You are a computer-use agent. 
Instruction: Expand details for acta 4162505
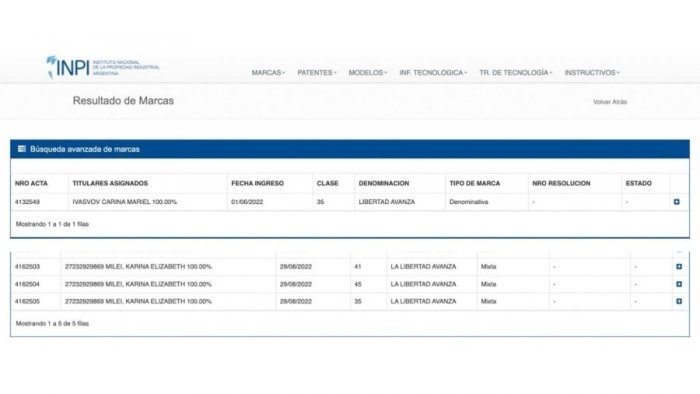coord(679,301)
